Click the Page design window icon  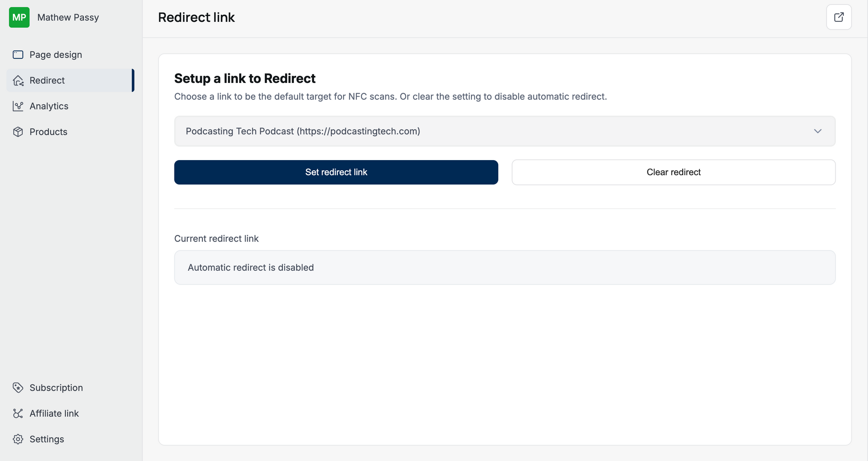(x=18, y=55)
